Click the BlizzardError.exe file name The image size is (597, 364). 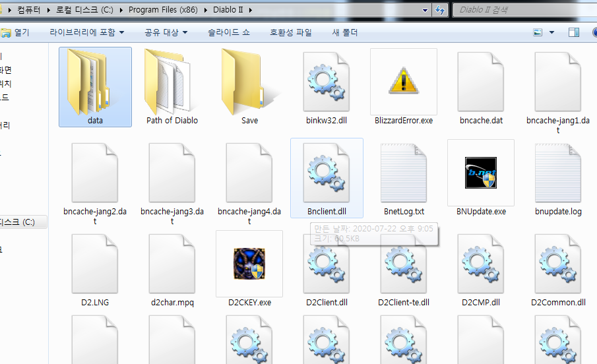click(404, 120)
